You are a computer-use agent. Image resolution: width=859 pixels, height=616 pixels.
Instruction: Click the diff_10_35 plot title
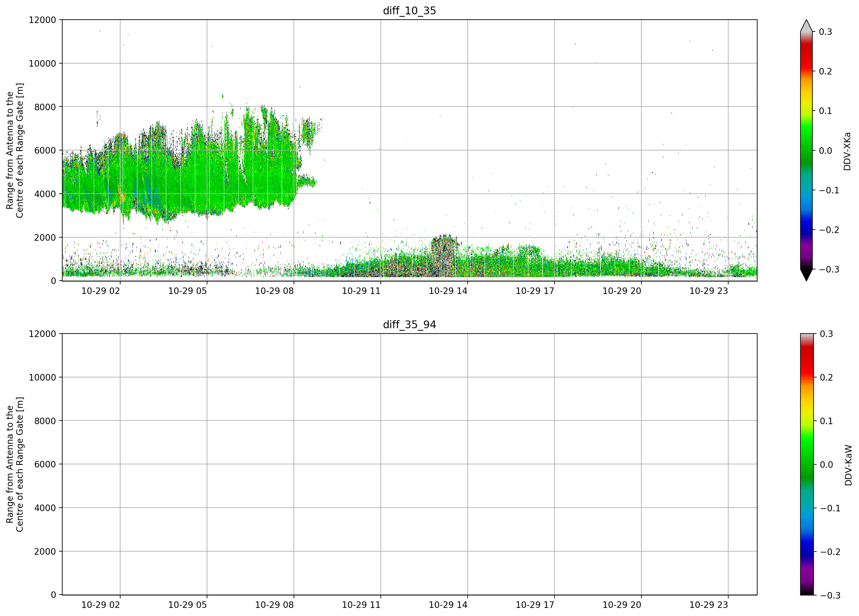tap(409, 11)
